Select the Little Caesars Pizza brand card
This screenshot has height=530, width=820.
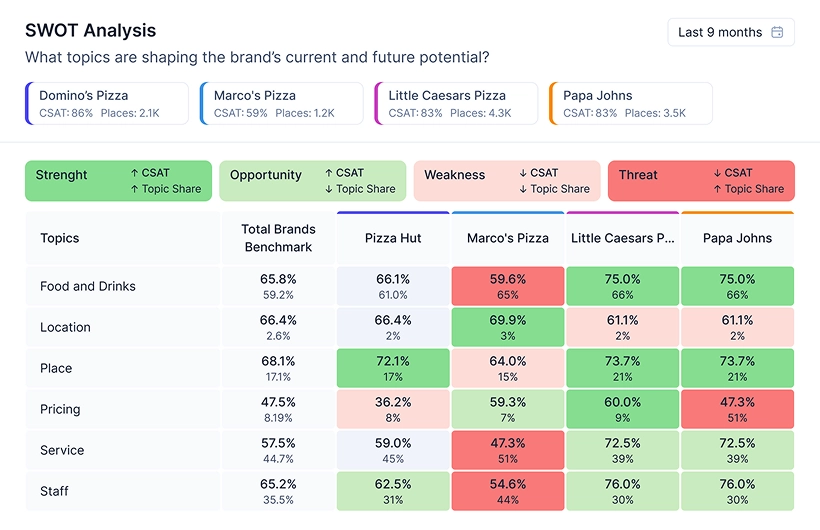(x=456, y=103)
